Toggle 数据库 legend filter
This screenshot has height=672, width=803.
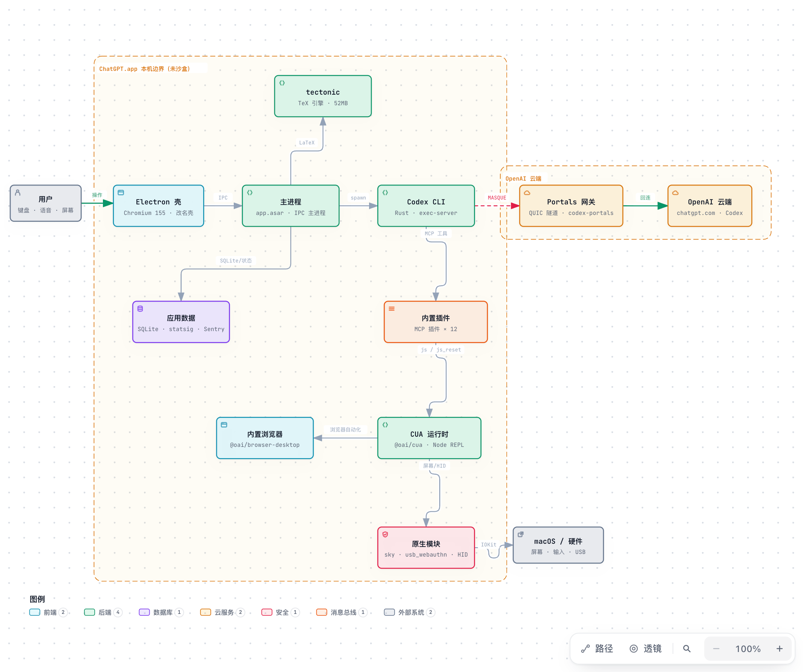click(x=161, y=612)
